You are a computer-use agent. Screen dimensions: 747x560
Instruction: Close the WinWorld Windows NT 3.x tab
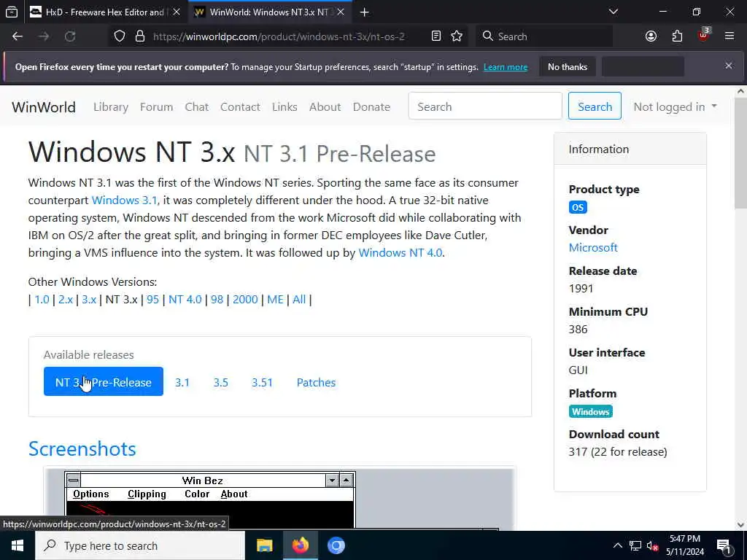point(341,12)
